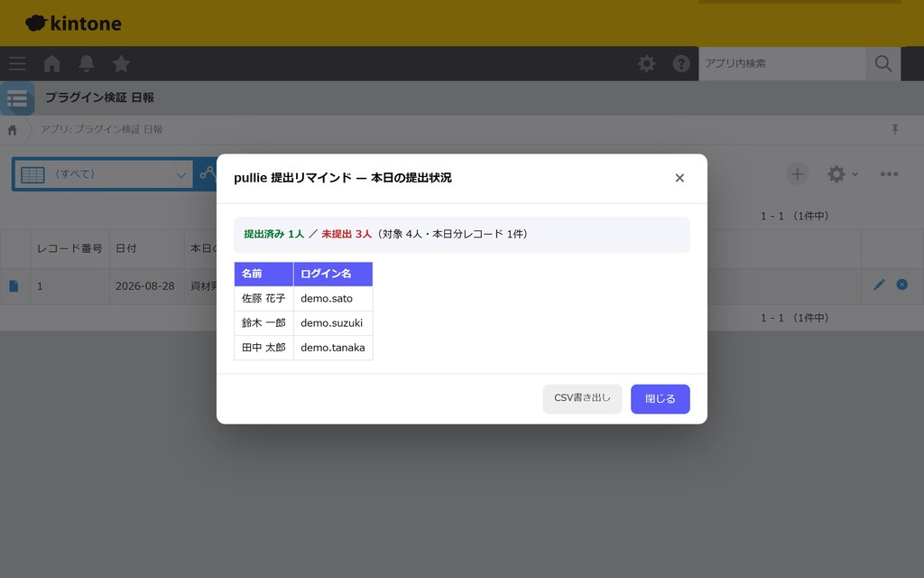Click the demo.tanaka login cell
The height and width of the screenshot is (578, 924).
pos(333,348)
